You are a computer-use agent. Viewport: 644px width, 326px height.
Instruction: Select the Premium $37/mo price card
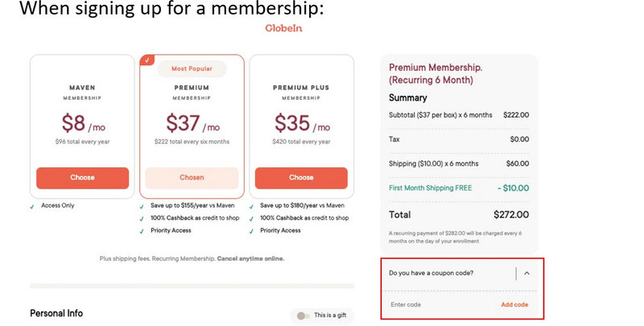[192, 121]
